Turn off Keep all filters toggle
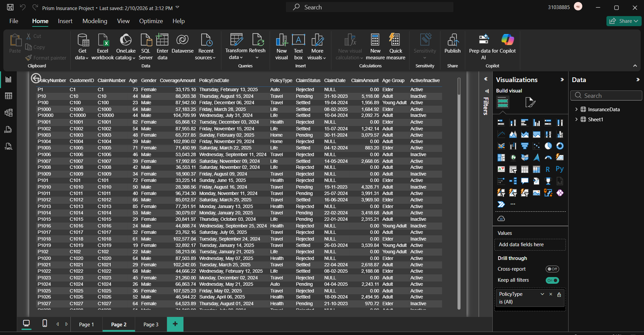The width and height of the screenshot is (644, 335). coord(552,280)
